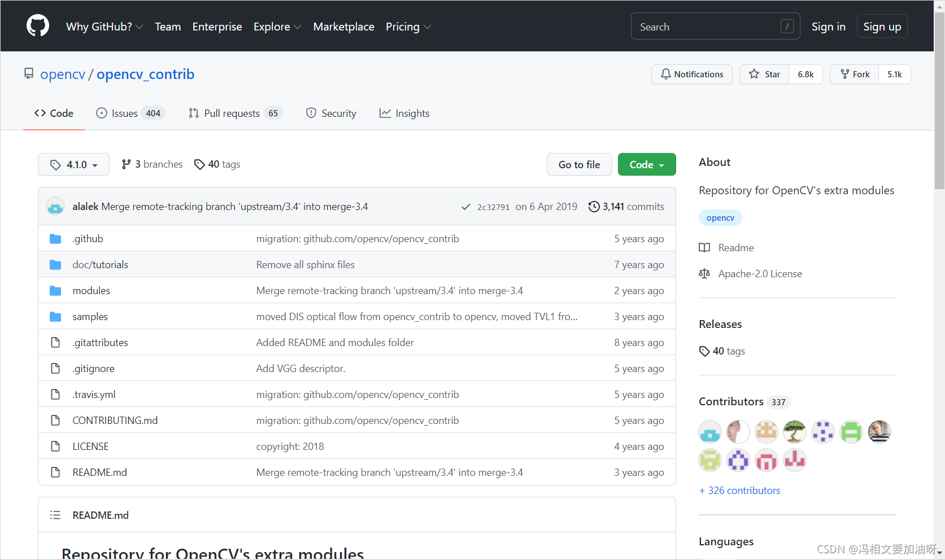Click the green commit status checkmark

point(466,207)
